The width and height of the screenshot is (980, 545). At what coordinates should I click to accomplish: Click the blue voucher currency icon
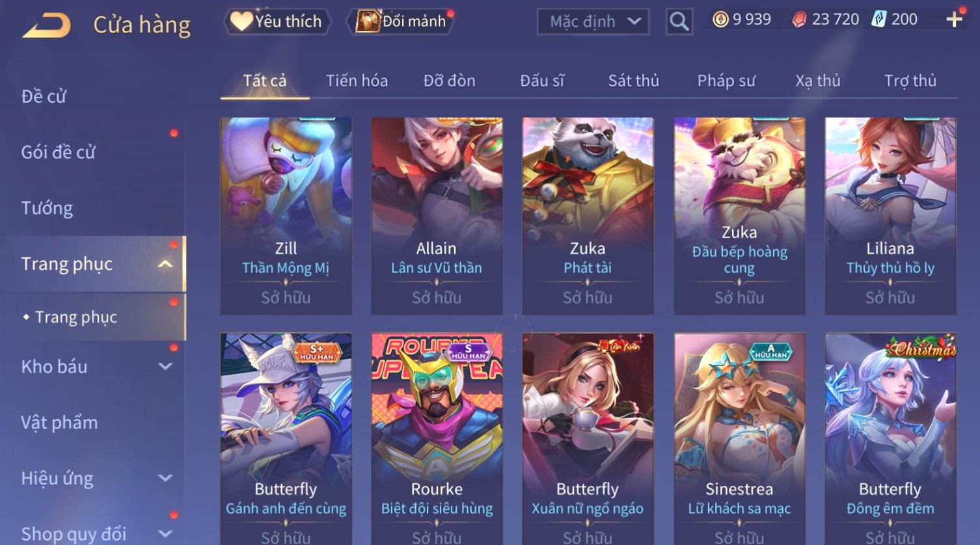tap(879, 20)
